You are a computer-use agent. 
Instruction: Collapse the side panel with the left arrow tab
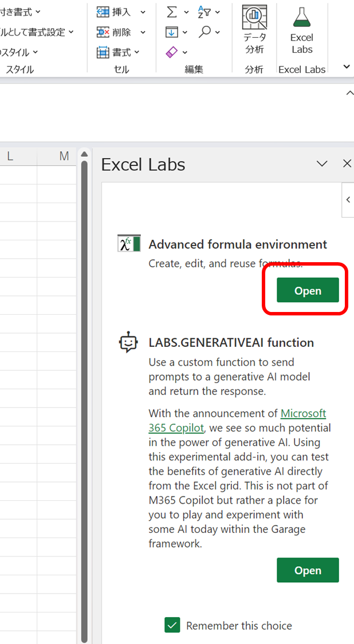[x=348, y=200]
